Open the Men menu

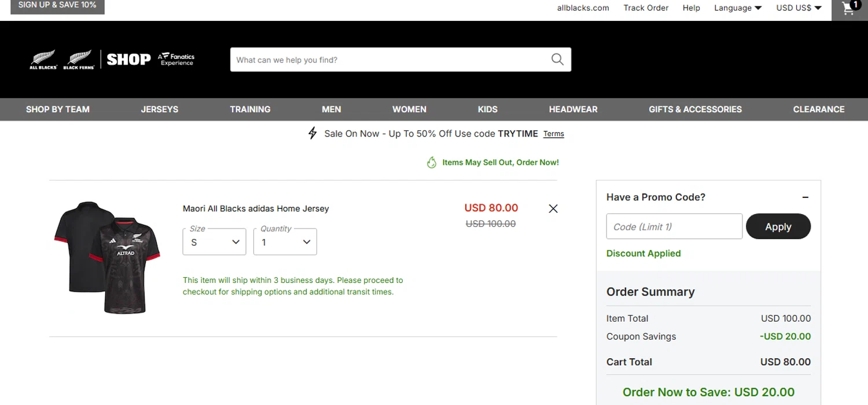(x=332, y=109)
